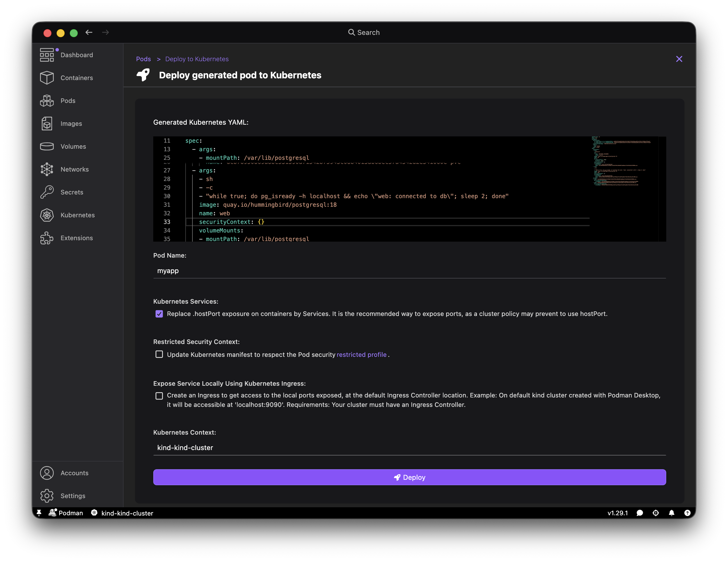The height and width of the screenshot is (561, 728).
Task: Open the troubleshooting crosshair icon
Action: click(656, 513)
